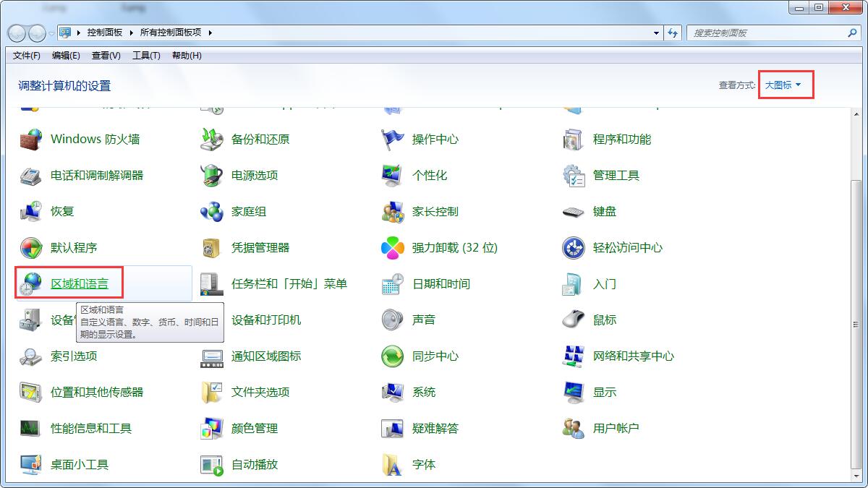Click the 声音 speaker icon

[393, 320]
